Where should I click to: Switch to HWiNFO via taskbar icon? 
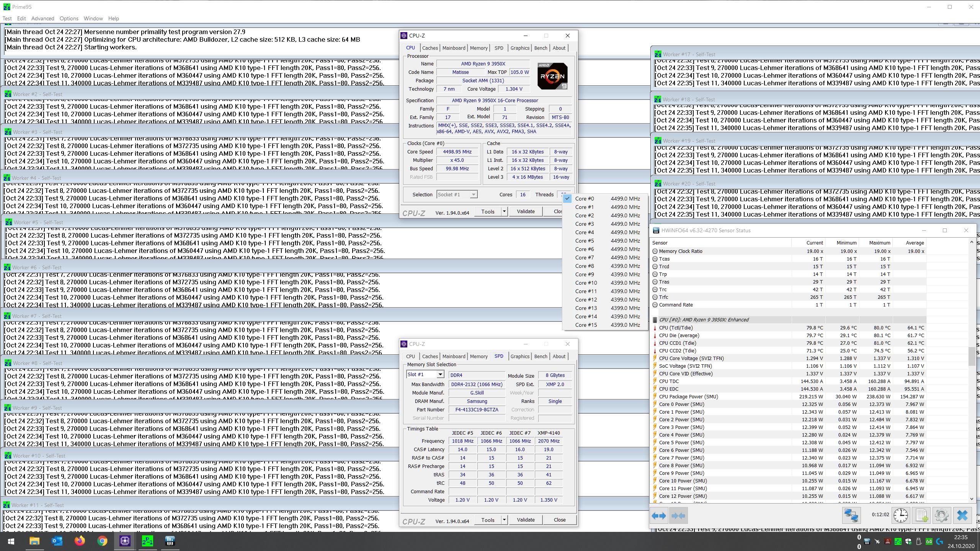170,541
